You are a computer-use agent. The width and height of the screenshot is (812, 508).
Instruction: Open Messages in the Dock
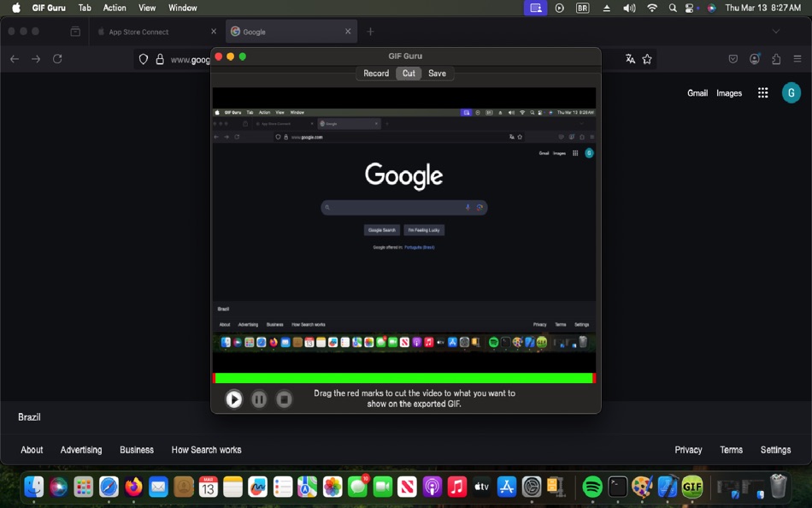click(x=357, y=487)
